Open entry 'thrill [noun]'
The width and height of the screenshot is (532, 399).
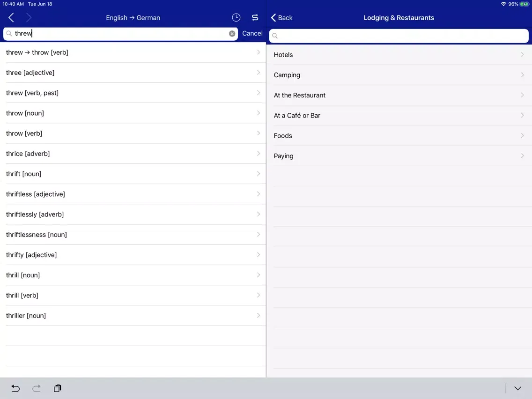pyautogui.click(x=133, y=275)
